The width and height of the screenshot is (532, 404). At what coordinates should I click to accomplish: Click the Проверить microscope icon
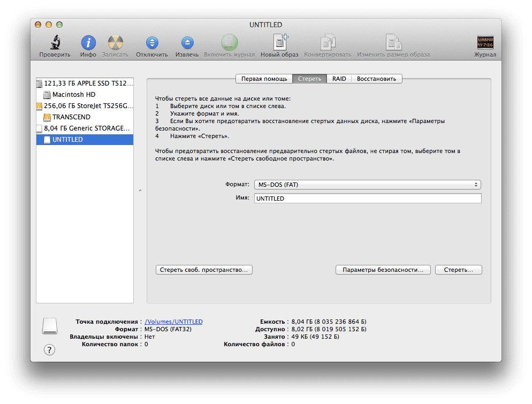tap(55, 43)
